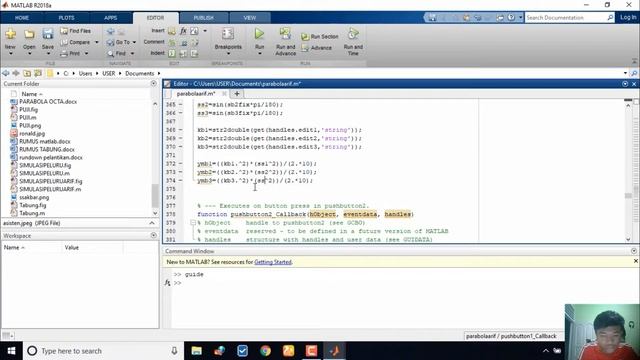Click the Run and Advance icon

click(285, 34)
